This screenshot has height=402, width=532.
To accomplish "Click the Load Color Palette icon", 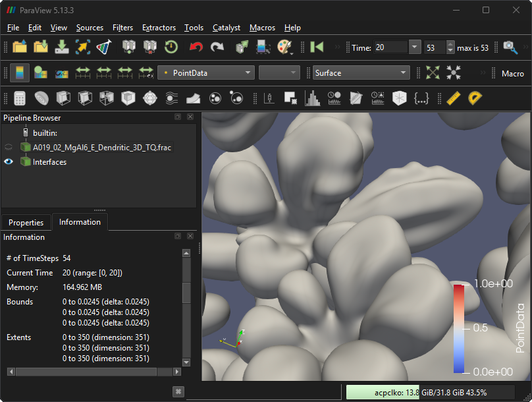I will (x=284, y=47).
